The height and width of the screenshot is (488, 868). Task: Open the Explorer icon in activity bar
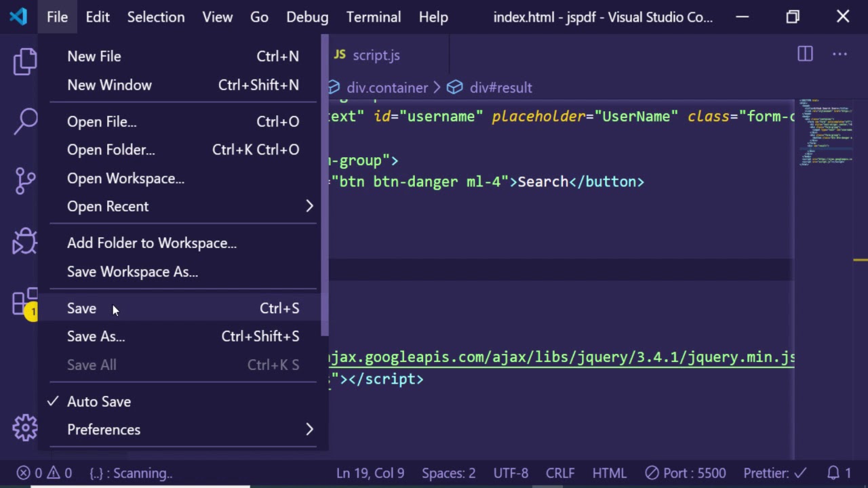pyautogui.click(x=25, y=62)
